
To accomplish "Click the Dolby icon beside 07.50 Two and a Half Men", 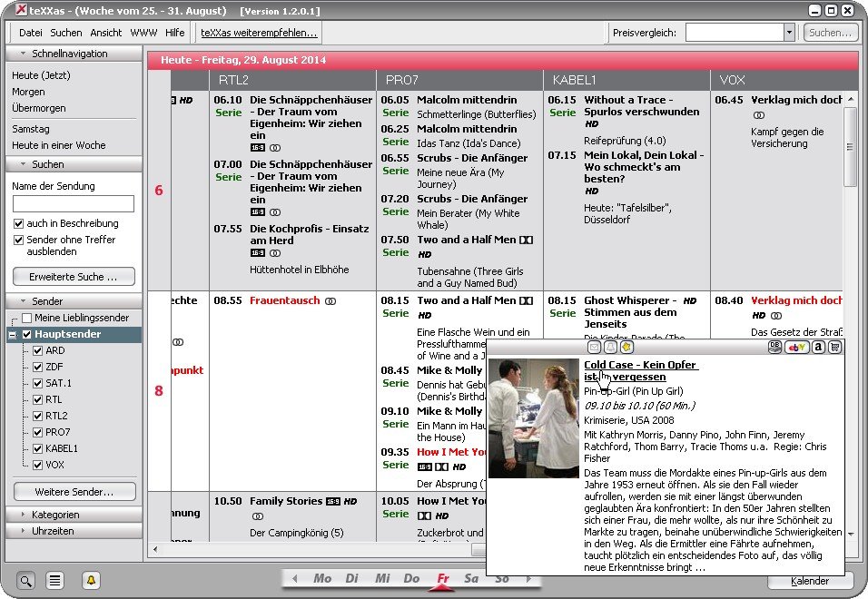I will point(527,240).
